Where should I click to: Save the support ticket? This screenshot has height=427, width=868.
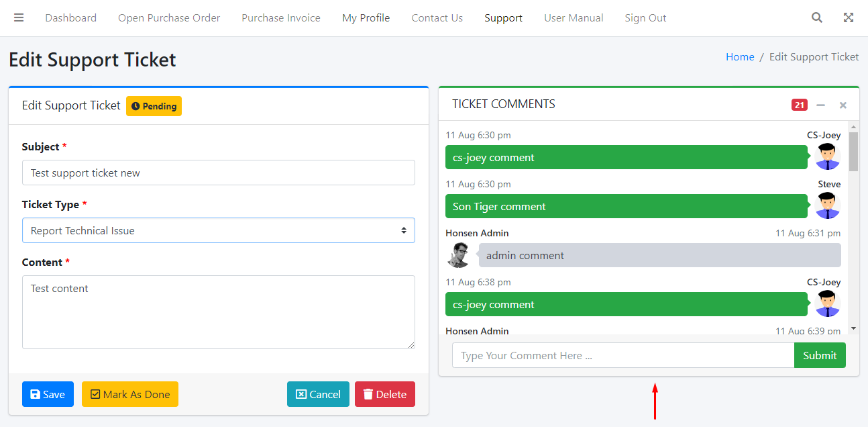(x=48, y=394)
